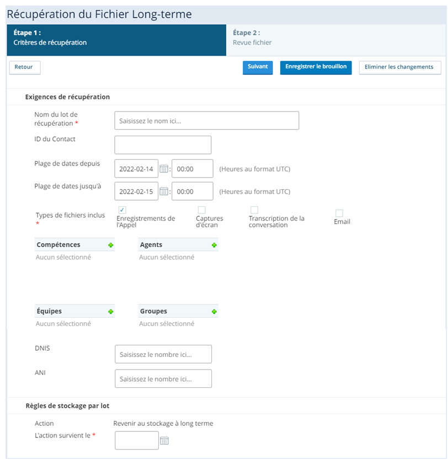The image size is (448, 476).
Task: Check 'Transcription de la conversation' box
Action: coord(254,210)
